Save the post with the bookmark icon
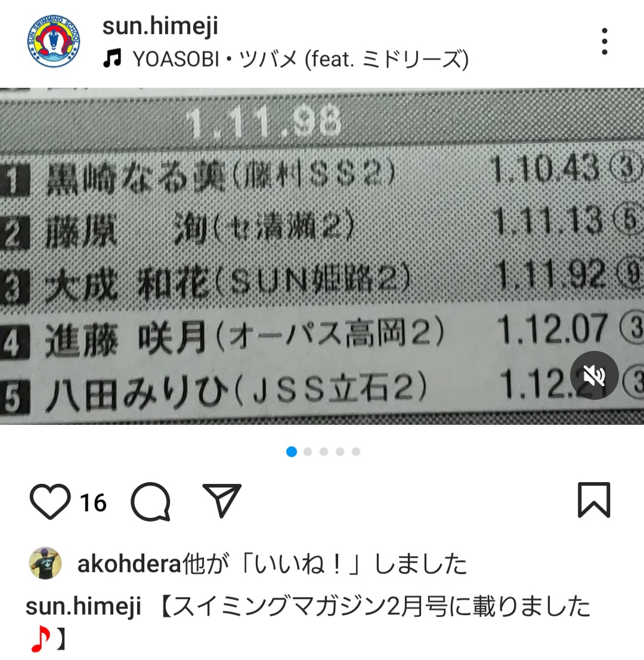 point(594,500)
